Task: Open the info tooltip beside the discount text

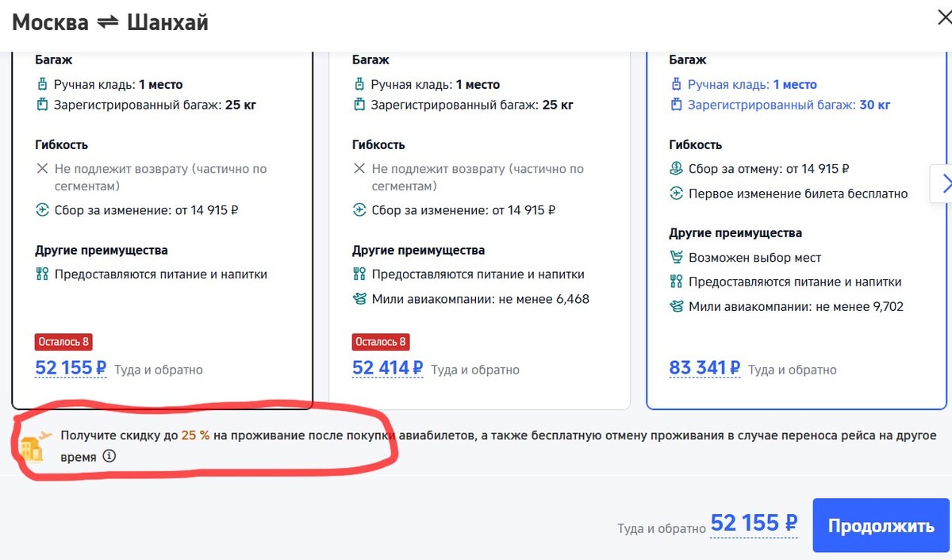Action: 109,457
